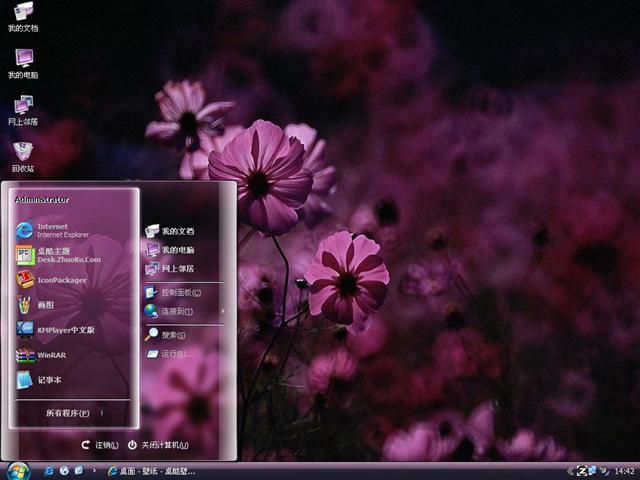Launch IconPackager from Start menu
640x480 pixels.
tap(51, 280)
